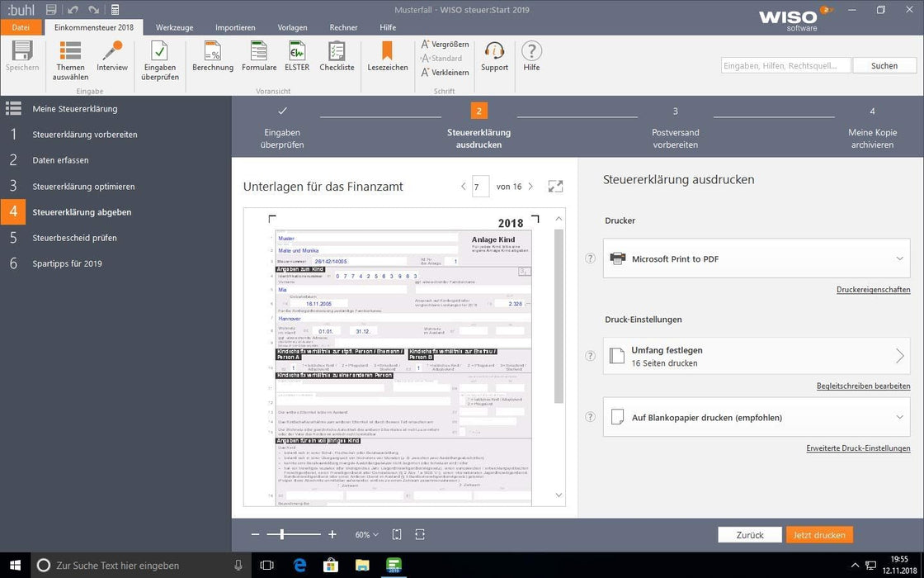Click the Jetzt drucken button
This screenshot has width=924, height=578.
[818, 535]
